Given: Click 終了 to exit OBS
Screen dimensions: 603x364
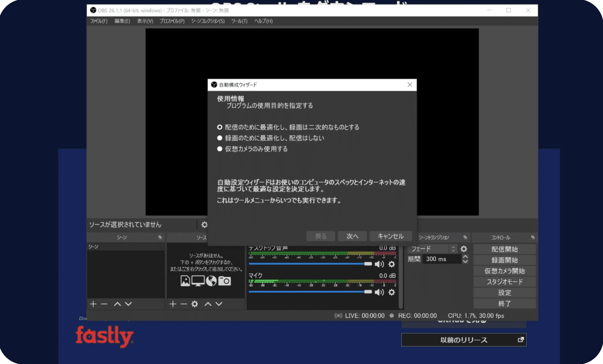Looking at the screenshot, I should pyautogui.click(x=505, y=303).
